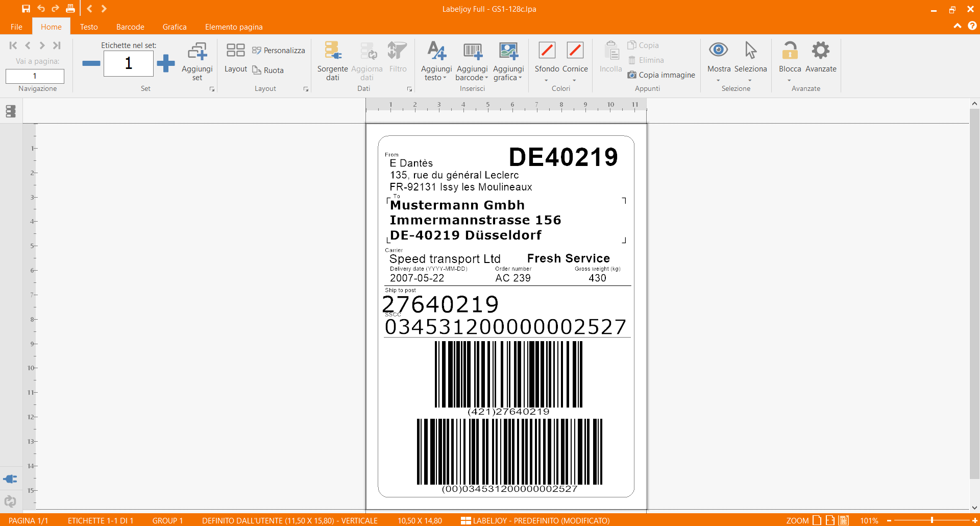The width and height of the screenshot is (980, 526).
Task: Open Aggiungi testo dropdown
Action: [436, 61]
